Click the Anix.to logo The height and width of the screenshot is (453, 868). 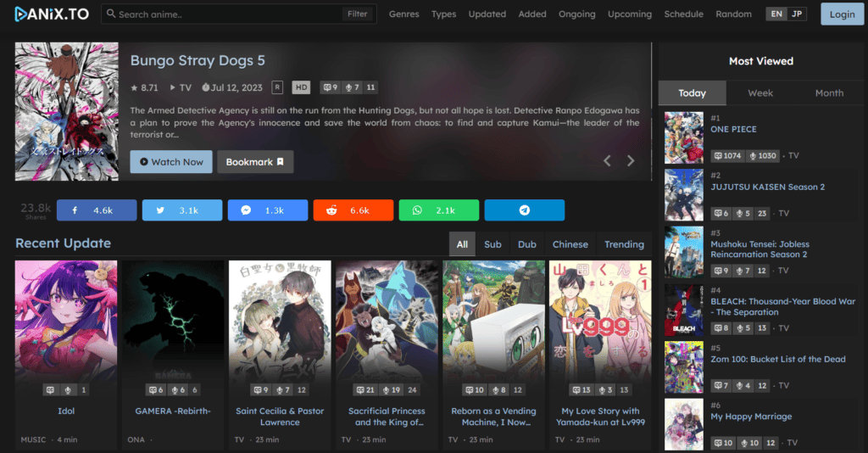pos(53,14)
